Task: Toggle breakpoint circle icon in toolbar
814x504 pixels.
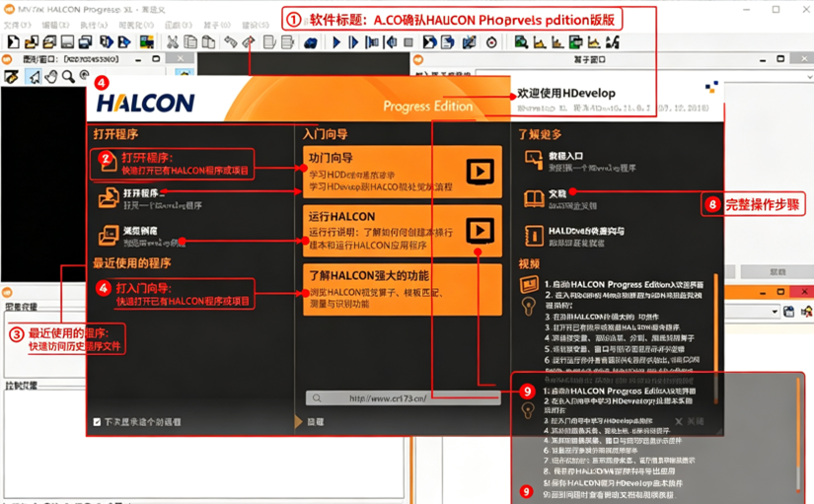Action: pos(491,42)
